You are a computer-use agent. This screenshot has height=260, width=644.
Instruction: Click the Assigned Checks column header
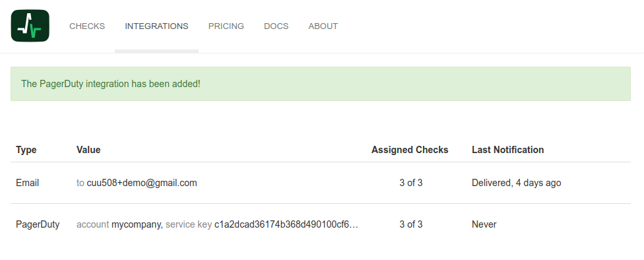click(x=410, y=150)
